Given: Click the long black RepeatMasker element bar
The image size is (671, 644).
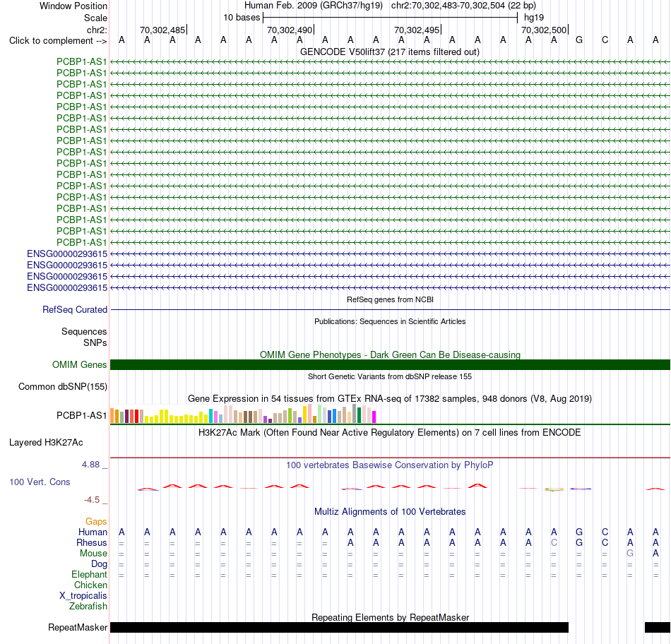Looking at the screenshot, I should 339,627.
